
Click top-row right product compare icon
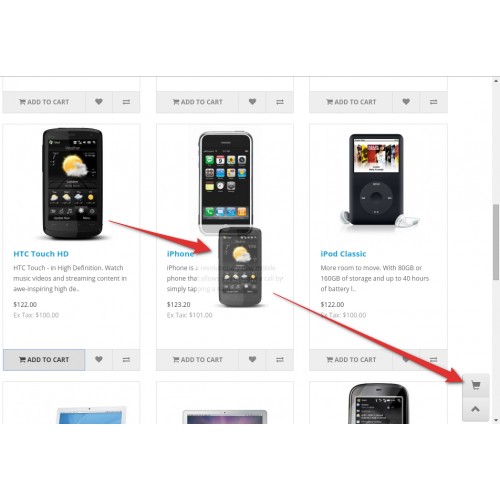[x=433, y=102]
